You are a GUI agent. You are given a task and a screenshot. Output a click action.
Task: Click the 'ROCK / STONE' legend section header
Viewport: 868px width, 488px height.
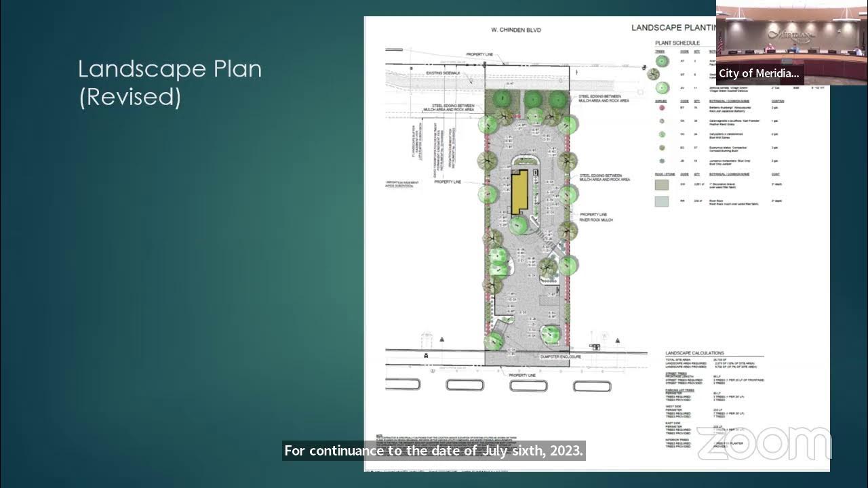[665, 174]
